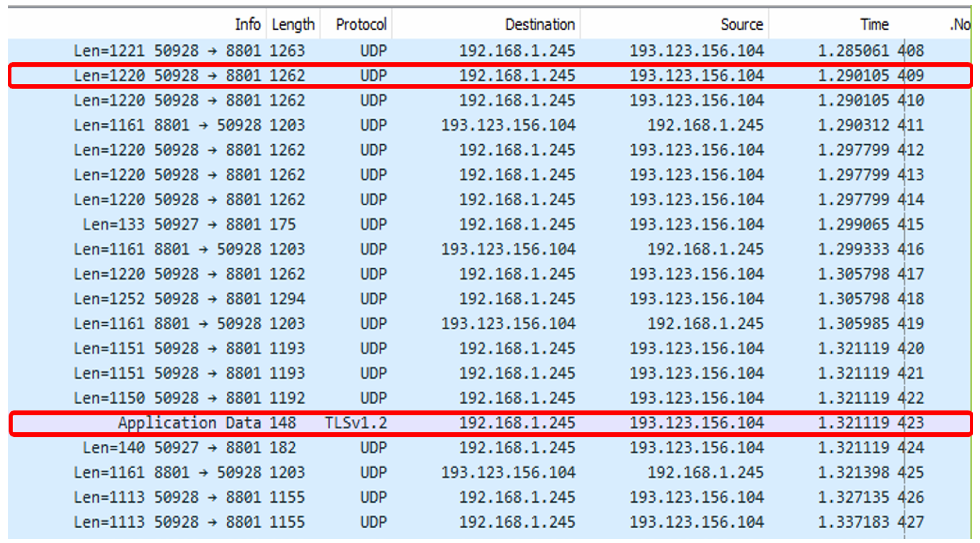Sort packets by Destination column header
Screen dimensions: 980x543
540,25
